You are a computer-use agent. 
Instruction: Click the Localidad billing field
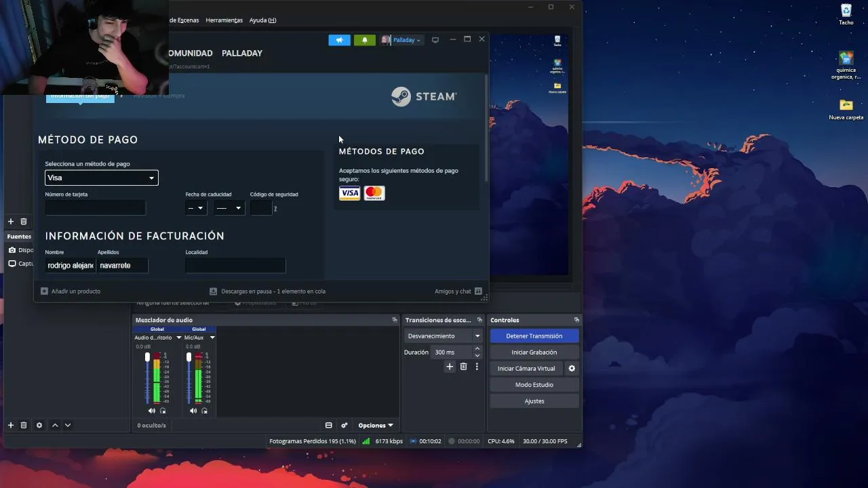tap(235, 266)
